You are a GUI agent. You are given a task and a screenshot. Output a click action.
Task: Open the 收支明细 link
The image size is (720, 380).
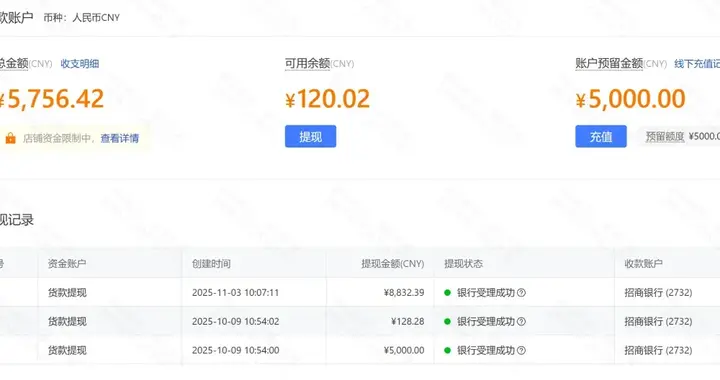point(80,64)
